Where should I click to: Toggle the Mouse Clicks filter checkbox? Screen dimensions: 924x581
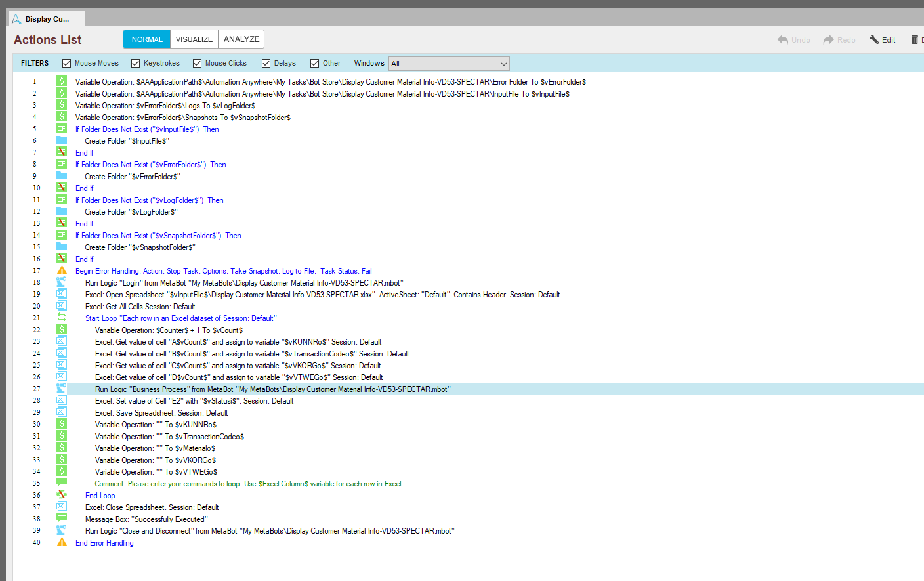[x=197, y=64]
